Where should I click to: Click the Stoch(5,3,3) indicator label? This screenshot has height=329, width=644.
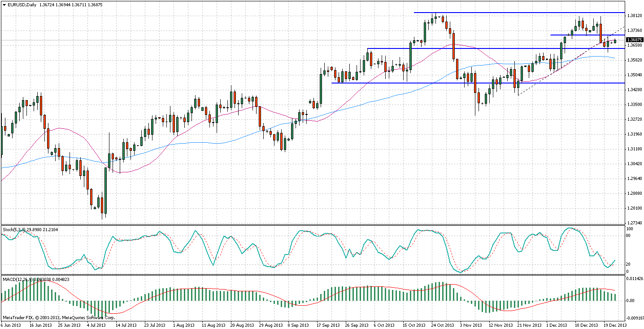pos(14,229)
